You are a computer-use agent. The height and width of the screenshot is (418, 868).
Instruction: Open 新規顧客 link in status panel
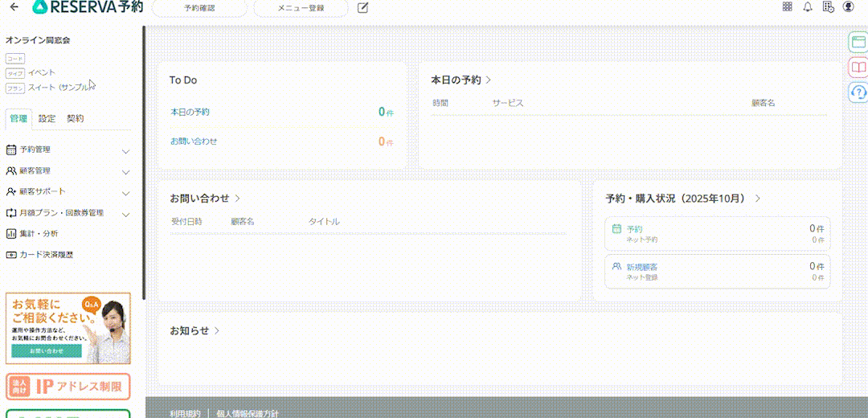(642, 266)
